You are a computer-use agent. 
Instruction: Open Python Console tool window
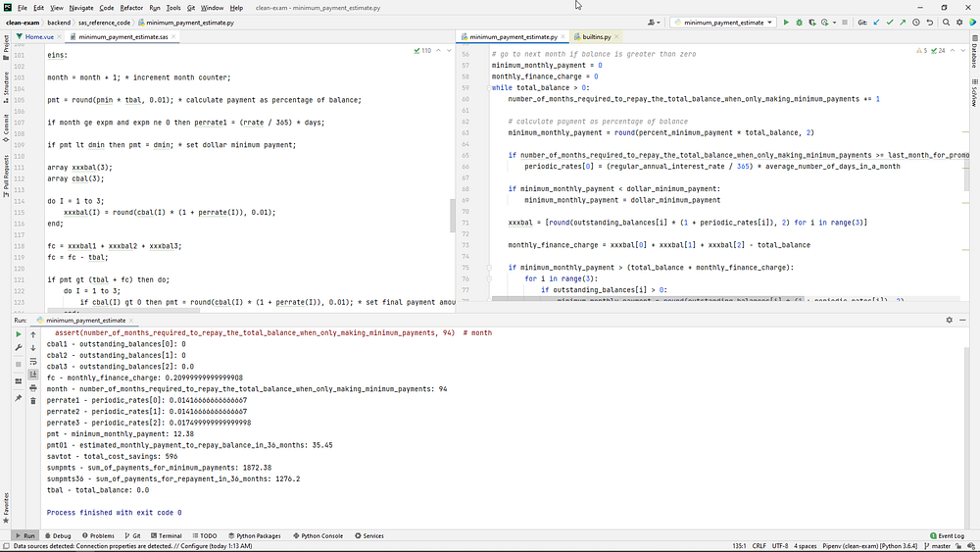(318, 536)
